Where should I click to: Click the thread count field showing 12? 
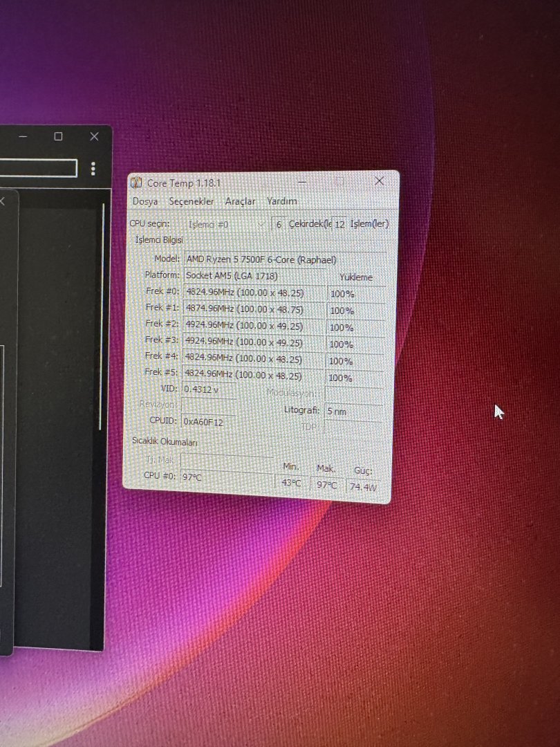339,224
